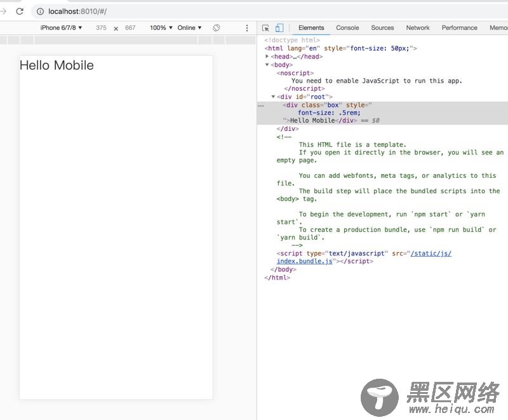Switch to the Sources tab

coord(382,28)
